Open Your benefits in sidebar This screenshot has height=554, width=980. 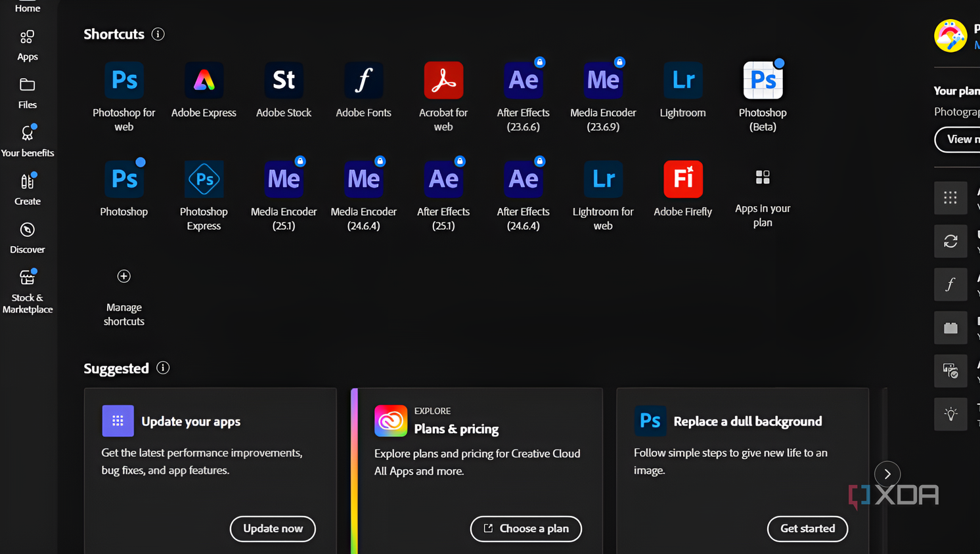pos(28,141)
